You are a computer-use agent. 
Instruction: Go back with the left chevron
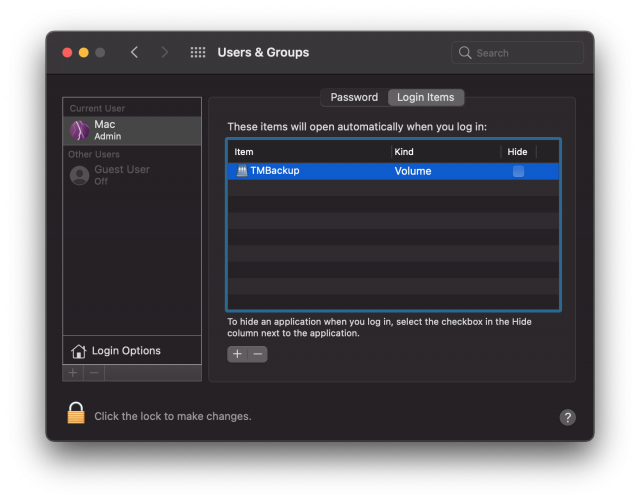coord(135,53)
